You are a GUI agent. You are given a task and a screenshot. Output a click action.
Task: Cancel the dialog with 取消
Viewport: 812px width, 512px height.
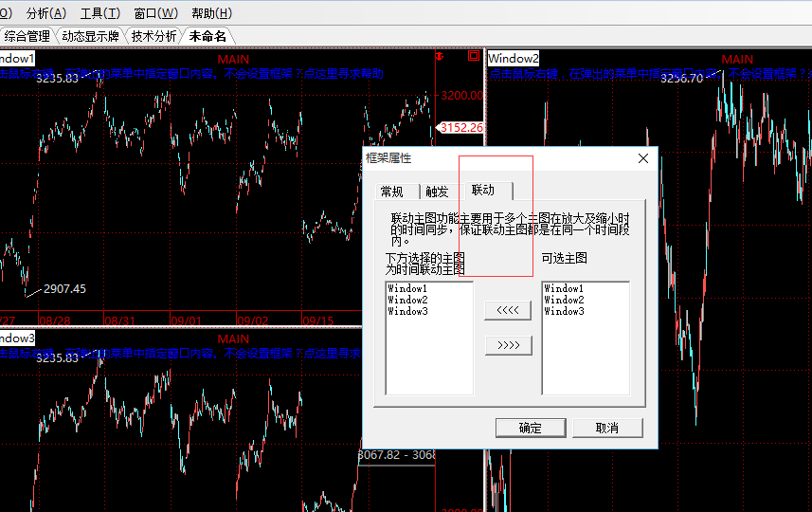[607, 428]
